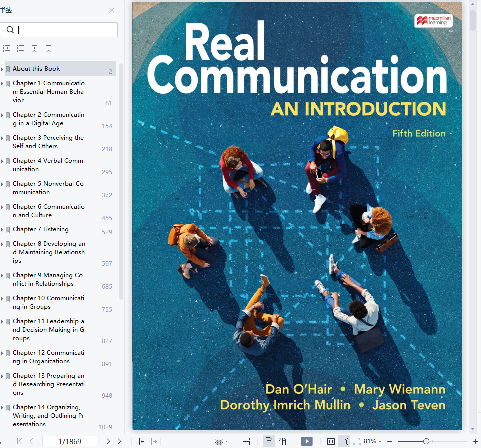Click the bookmark search field
Image resolution: width=481 pixels, height=448 pixels.
(x=59, y=30)
